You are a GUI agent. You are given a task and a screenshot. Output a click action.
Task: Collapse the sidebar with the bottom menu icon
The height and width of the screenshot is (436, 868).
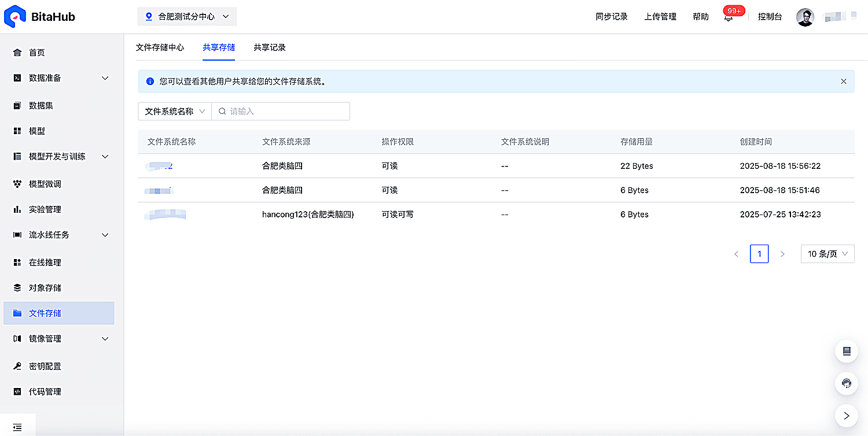pyautogui.click(x=17, y=427)
